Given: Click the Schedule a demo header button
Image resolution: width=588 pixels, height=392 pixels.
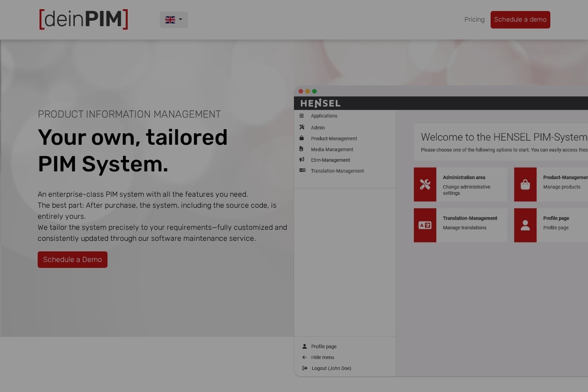Looking at the screenshot, I should pos(520,20).
